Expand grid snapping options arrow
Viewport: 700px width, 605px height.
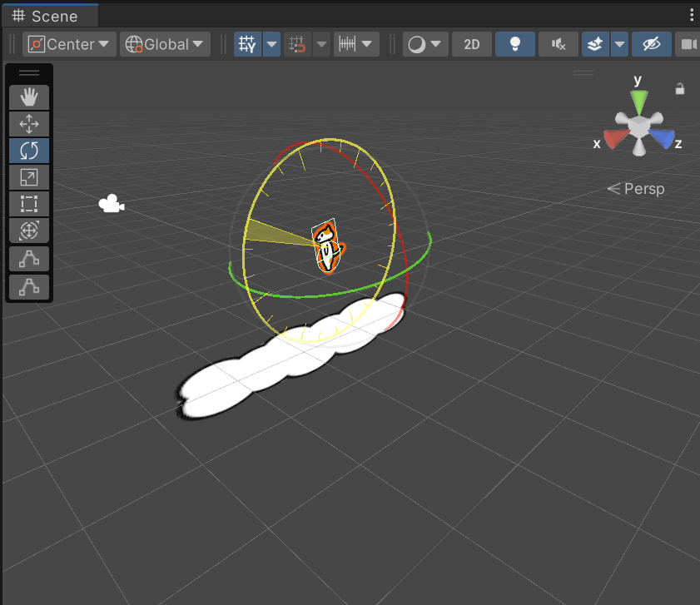coord(321,44)
